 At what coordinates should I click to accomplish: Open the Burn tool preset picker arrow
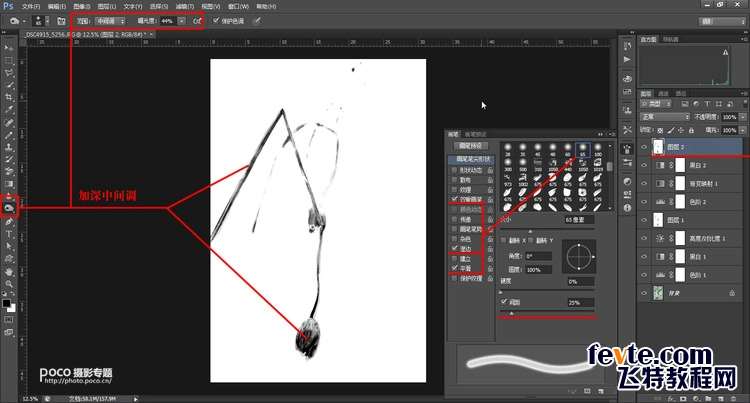(25, 22)
